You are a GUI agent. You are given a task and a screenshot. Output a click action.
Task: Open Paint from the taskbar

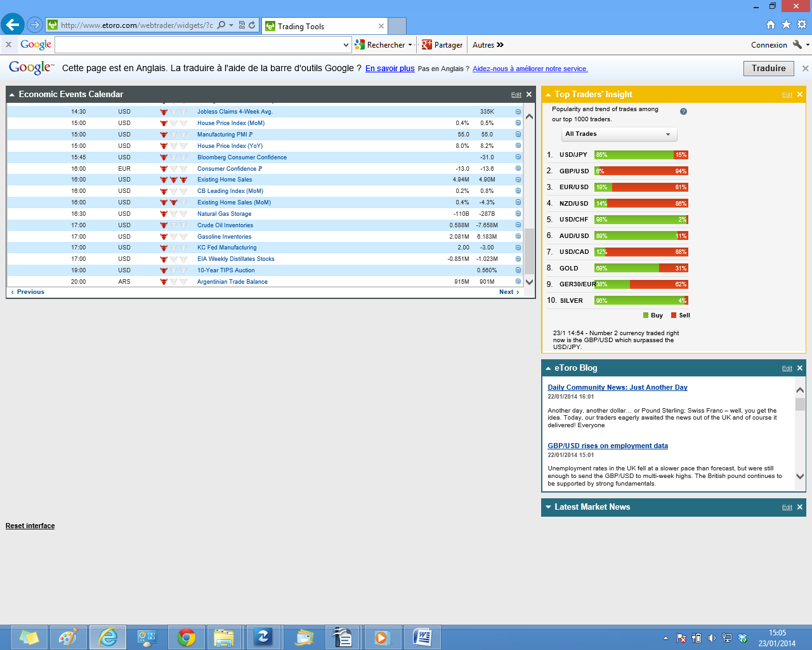pos(68,637)
